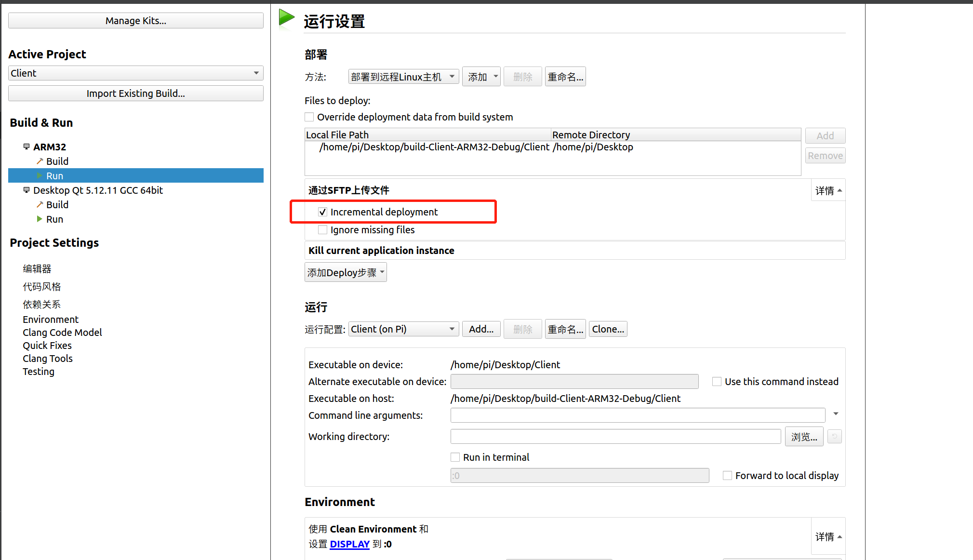Viewport: 973px width, 560px height.
Task: Select Run under Desktop Qt 5.12.11 kit
Action: pos(54,219)
